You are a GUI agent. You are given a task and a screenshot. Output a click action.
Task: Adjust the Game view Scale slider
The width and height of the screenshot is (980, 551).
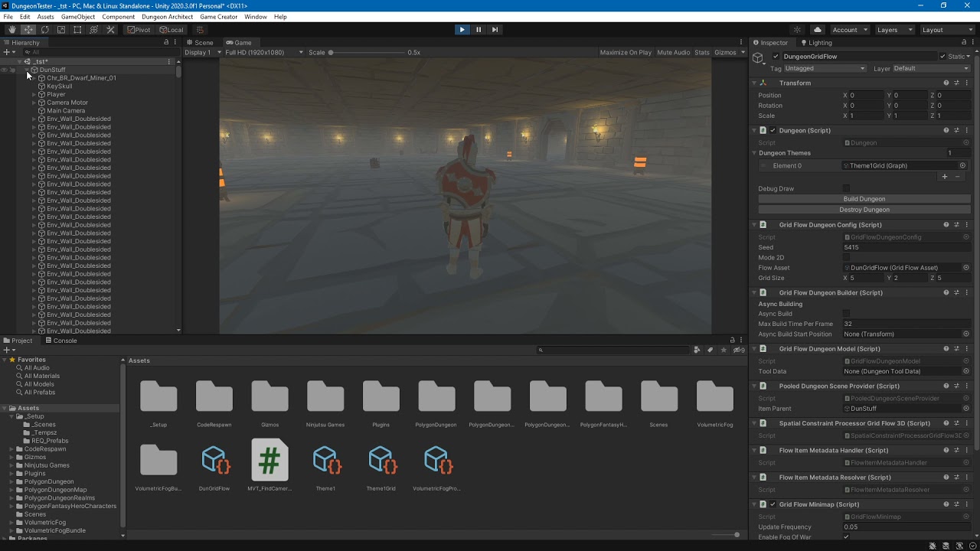(x=366, y=53)
